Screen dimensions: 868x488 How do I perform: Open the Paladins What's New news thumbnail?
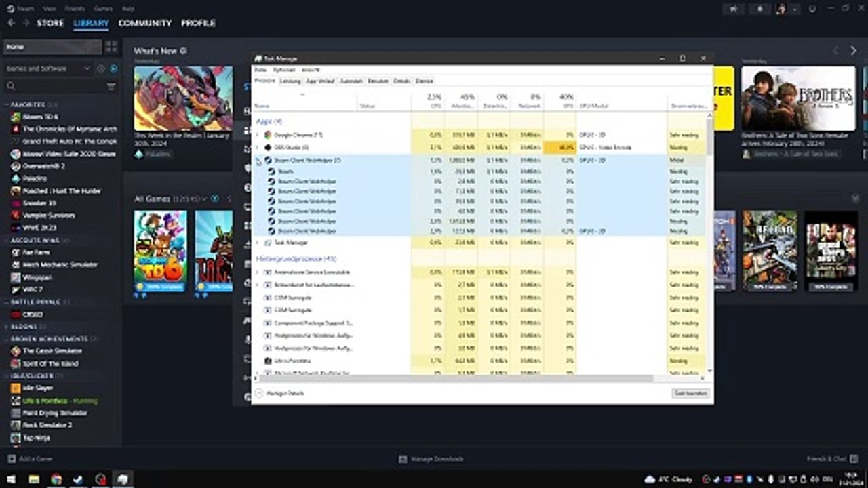tap(183, 98)
